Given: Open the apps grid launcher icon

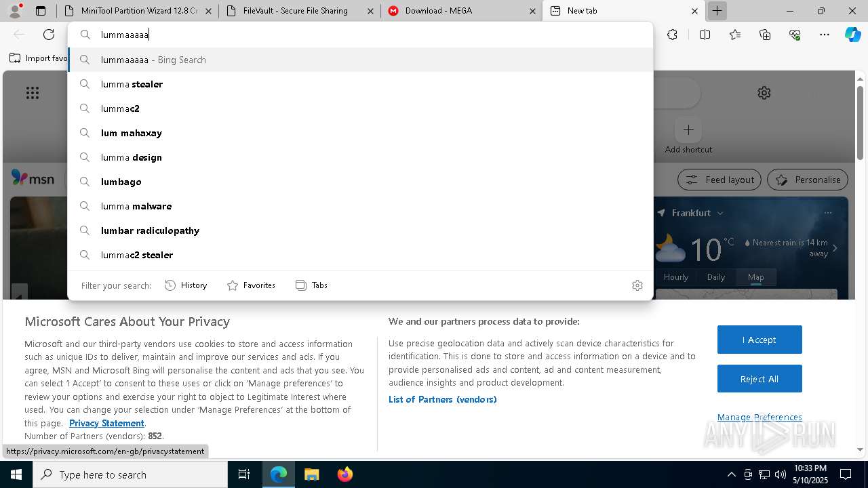Looking at the screenshot, I should pyautogui.click(x=33, y=93).
